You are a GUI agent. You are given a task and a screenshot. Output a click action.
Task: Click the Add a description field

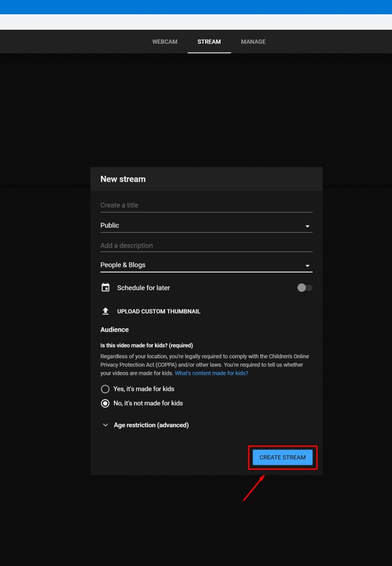[206, 245]
